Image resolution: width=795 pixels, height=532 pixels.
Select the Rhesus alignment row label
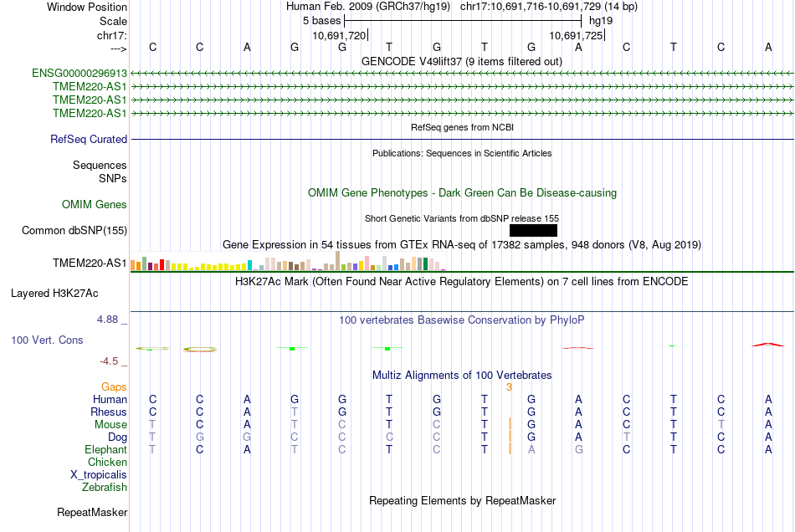[x=109, y=412]
